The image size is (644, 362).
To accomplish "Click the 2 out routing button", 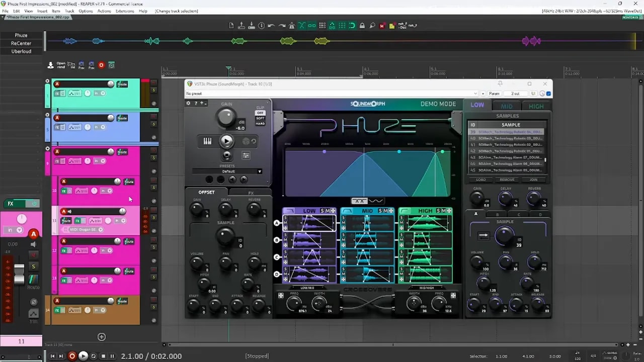I will coord(515,94).
